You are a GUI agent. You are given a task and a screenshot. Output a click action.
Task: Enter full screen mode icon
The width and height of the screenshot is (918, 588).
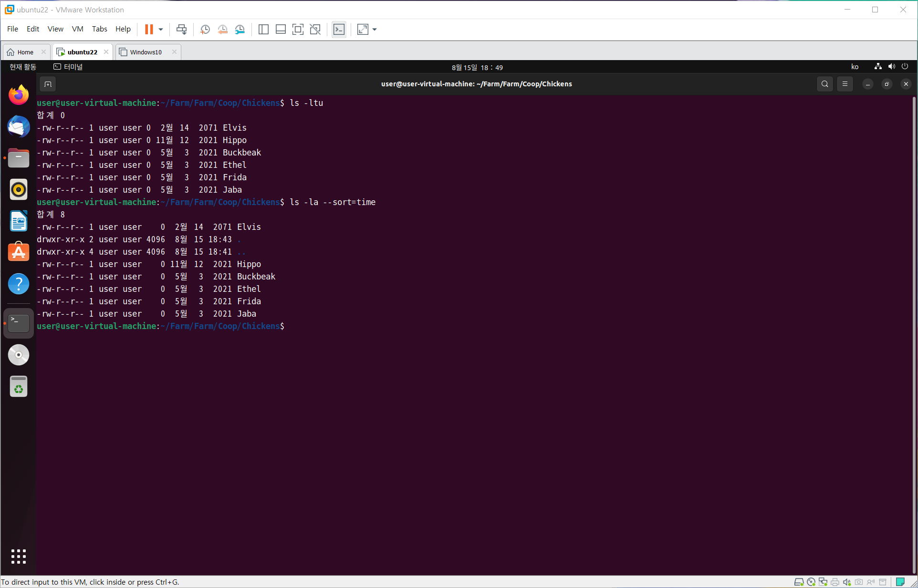[x=298, y=30]
